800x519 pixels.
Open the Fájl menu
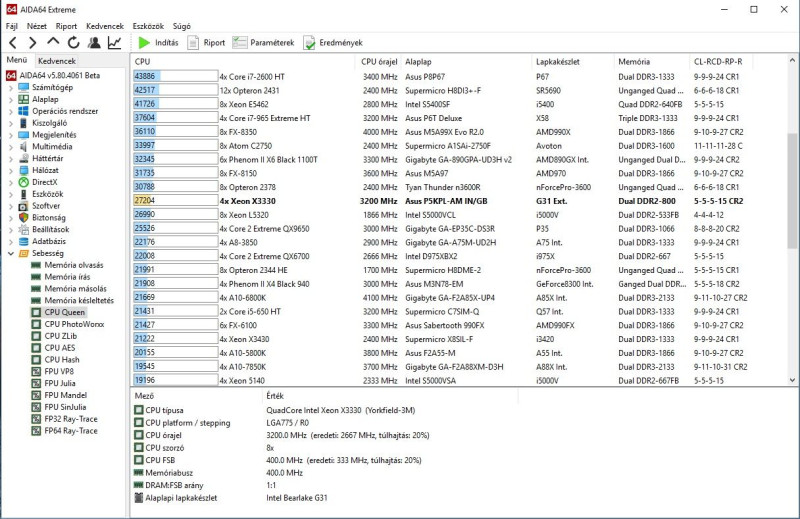click(12, 26)
